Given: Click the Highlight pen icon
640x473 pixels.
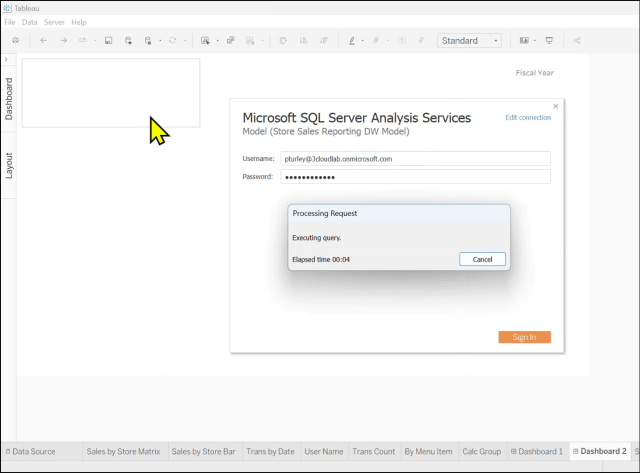Looking at the screenshot, I should 352,40.
